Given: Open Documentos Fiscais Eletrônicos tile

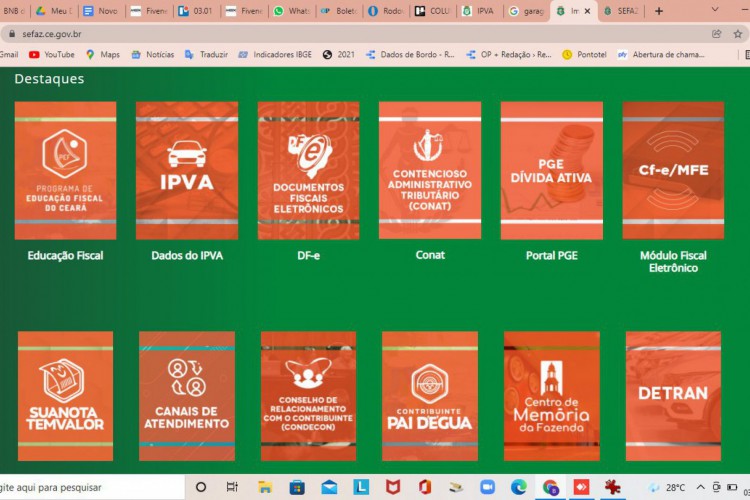Looking at the screenshot, I should [308, 170].
